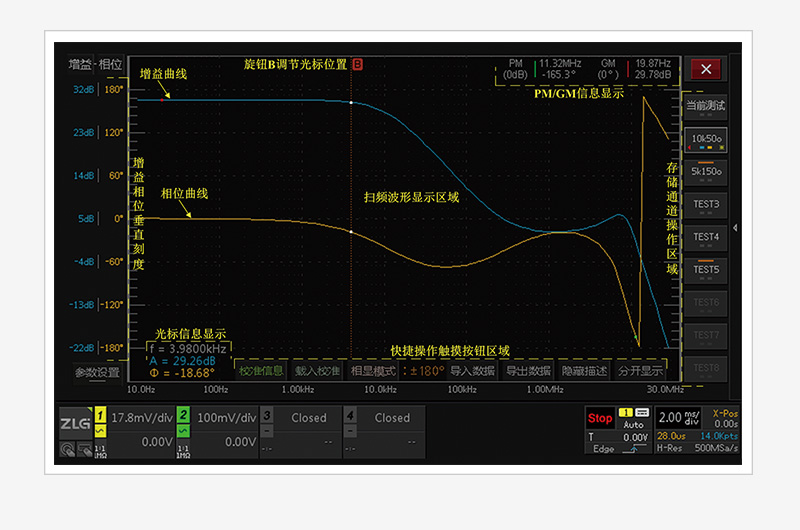Click the red B knob cursor marker
The width and height of the screenshot is (800, 530).
point(357,64)
